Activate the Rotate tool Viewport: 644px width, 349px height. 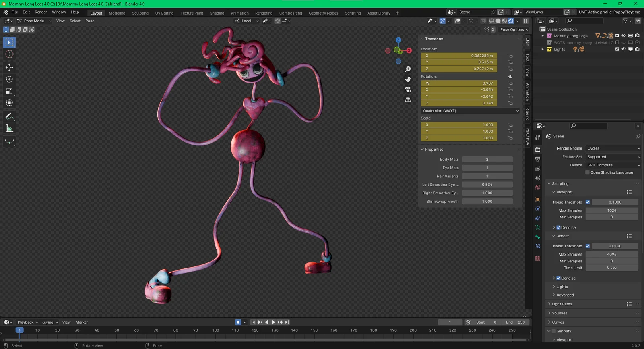[9, 79]
